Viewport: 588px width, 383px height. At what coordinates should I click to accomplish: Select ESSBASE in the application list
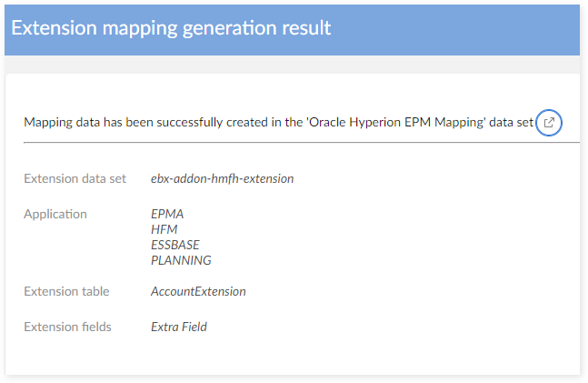175,245
